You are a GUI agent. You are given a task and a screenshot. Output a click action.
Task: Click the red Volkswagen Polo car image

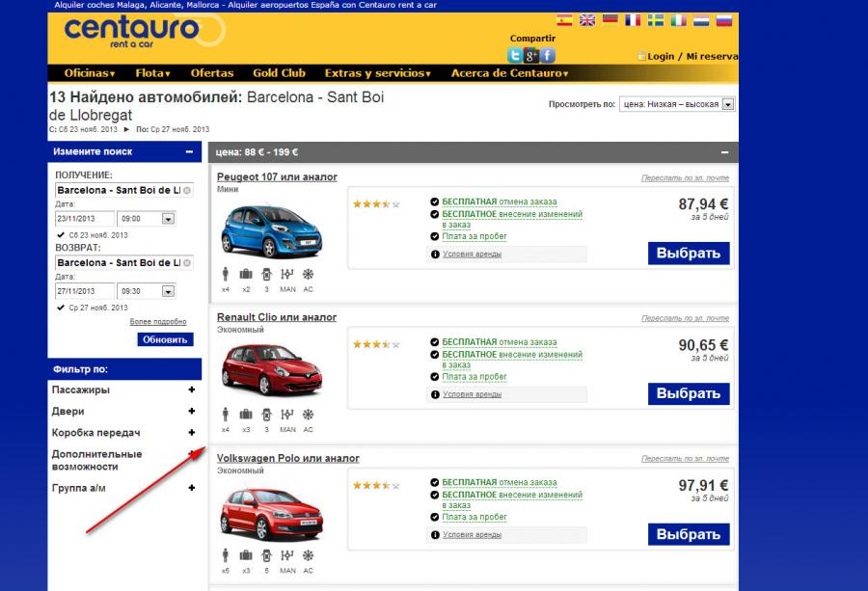(272, 515)
